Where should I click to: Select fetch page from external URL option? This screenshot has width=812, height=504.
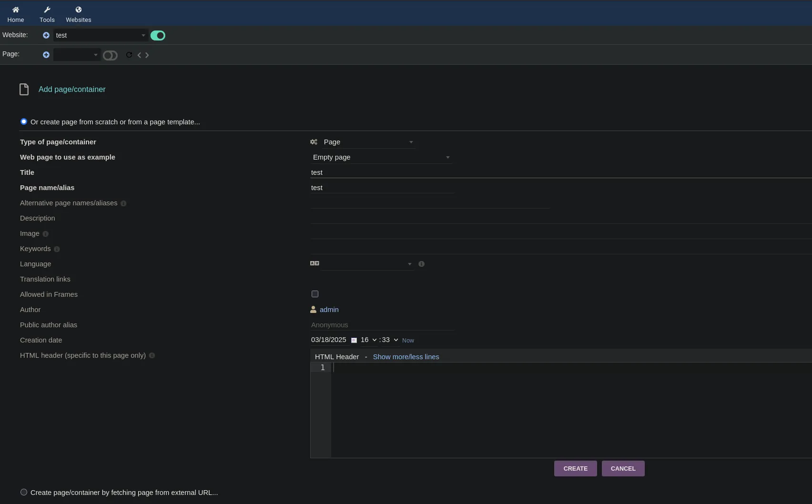[x=24, y=492]
